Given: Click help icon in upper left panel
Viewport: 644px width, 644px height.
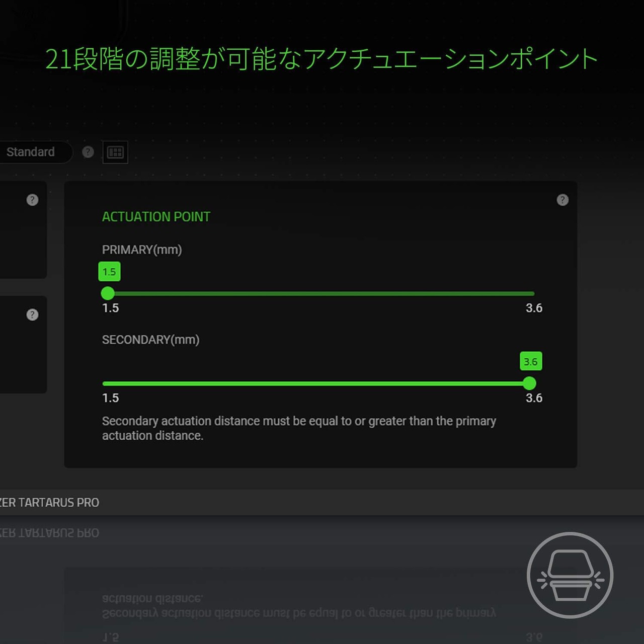Looking at the screenshot, I should coord(32,200).
